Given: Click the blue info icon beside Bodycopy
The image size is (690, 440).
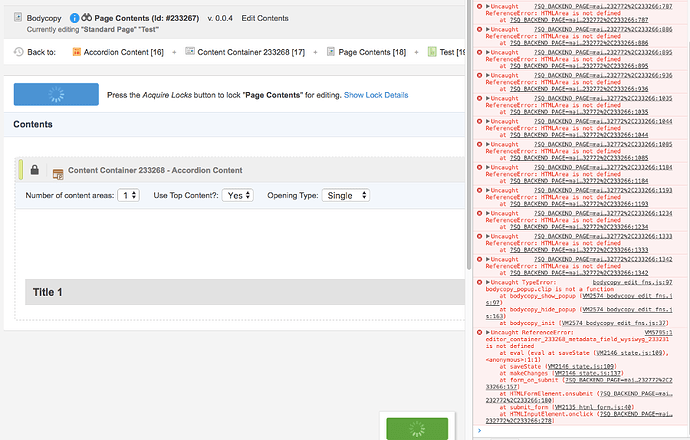Looking at the screenshot, I should (x=74, y=18).
